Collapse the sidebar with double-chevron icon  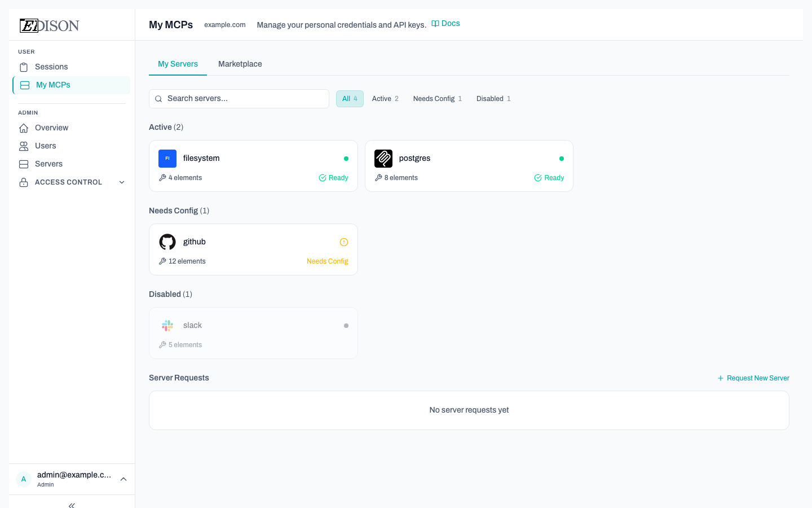[x=72, y=505]
